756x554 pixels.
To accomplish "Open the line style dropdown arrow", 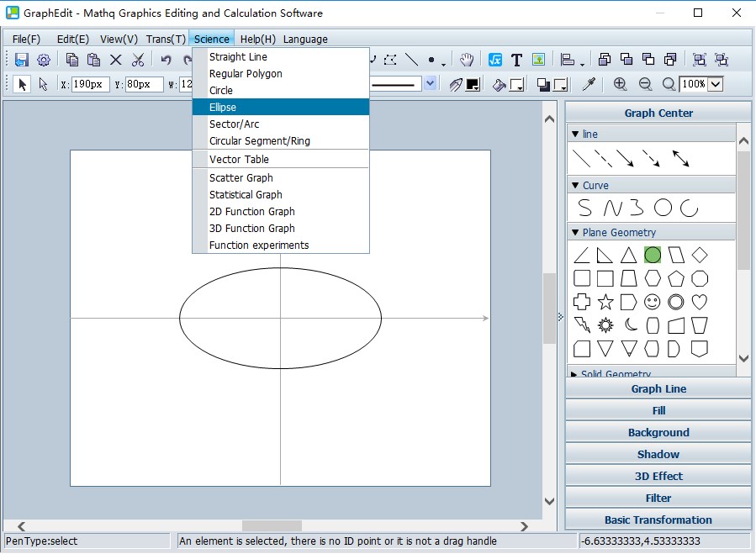I will (x=430, y=84).
